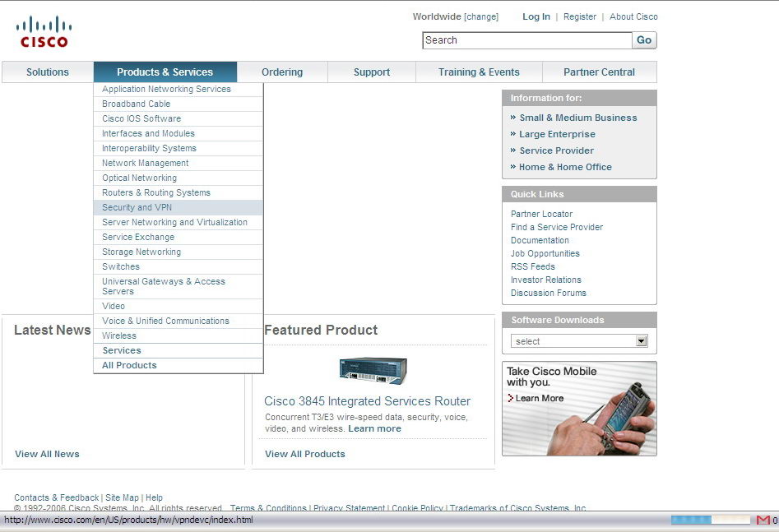Select Security and VPN menu item
This screenshot has height=532, width=779.
pyautogui.click(x=179, y=208)
